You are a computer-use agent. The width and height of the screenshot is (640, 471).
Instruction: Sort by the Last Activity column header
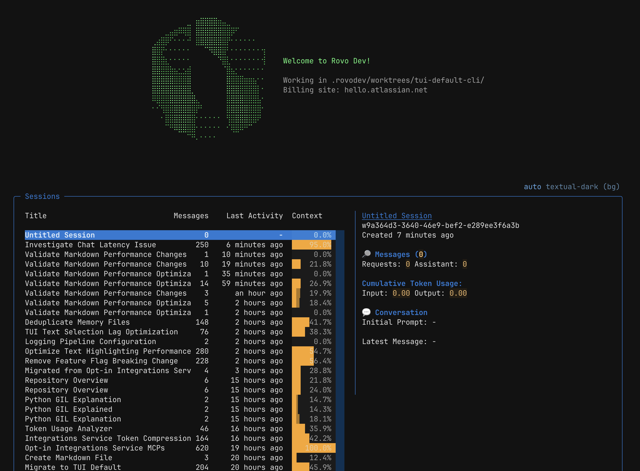click(x=254, y=216)
